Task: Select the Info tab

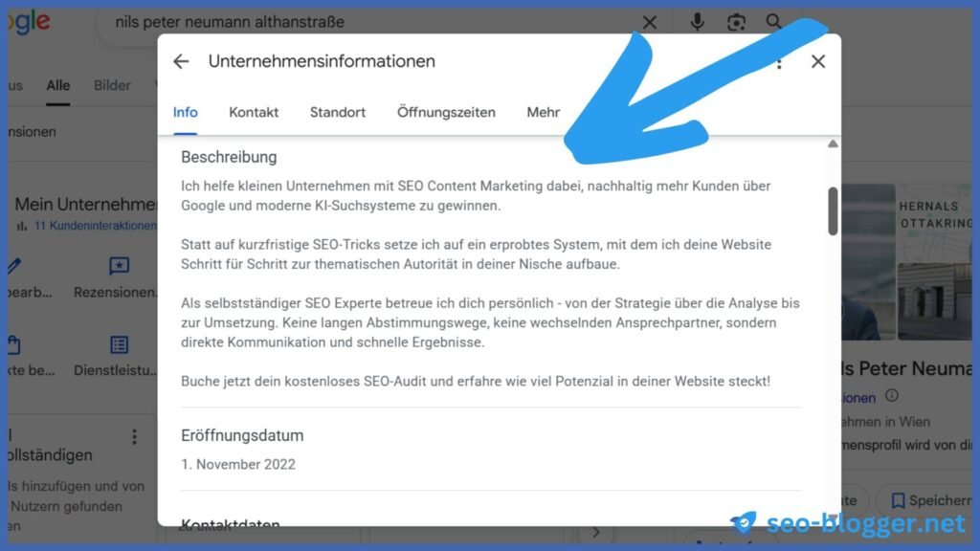Action: point(185,113)
